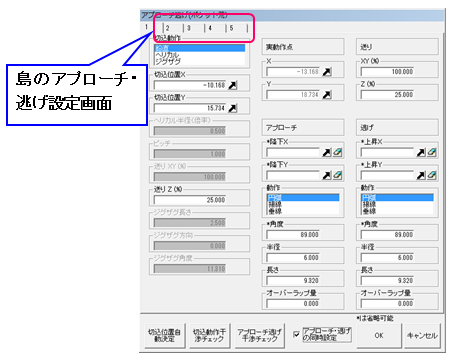
Task: Click 切込動作干渉チェック button
Action: 209,336
